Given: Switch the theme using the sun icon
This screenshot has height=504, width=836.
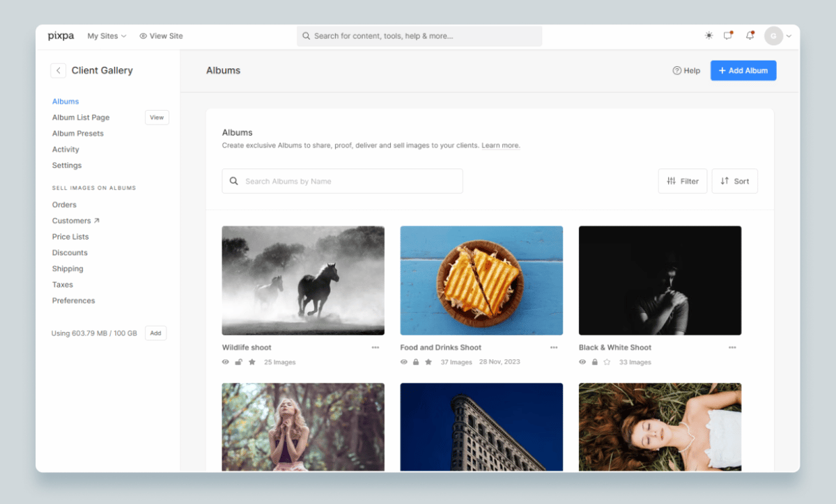Looking at the screenshot, I should coord(708,36).
